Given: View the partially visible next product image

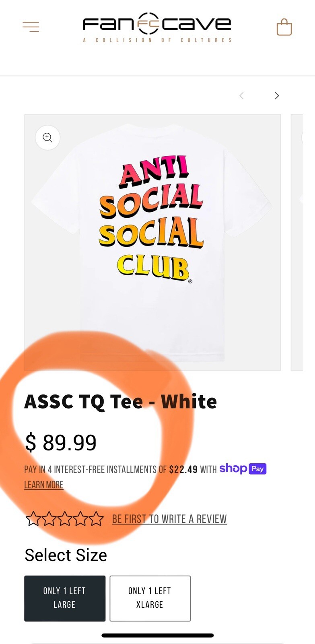Looking at the screenshot, I should (297, 243).
